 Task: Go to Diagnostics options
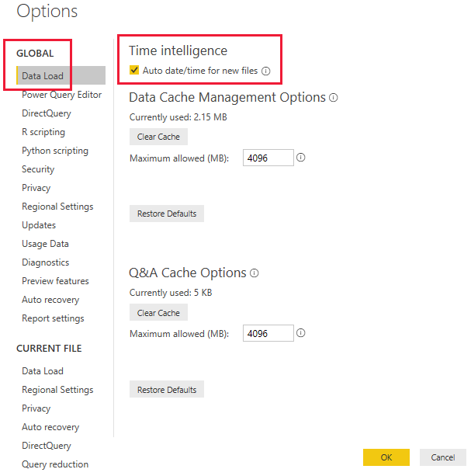click(46, 262)
